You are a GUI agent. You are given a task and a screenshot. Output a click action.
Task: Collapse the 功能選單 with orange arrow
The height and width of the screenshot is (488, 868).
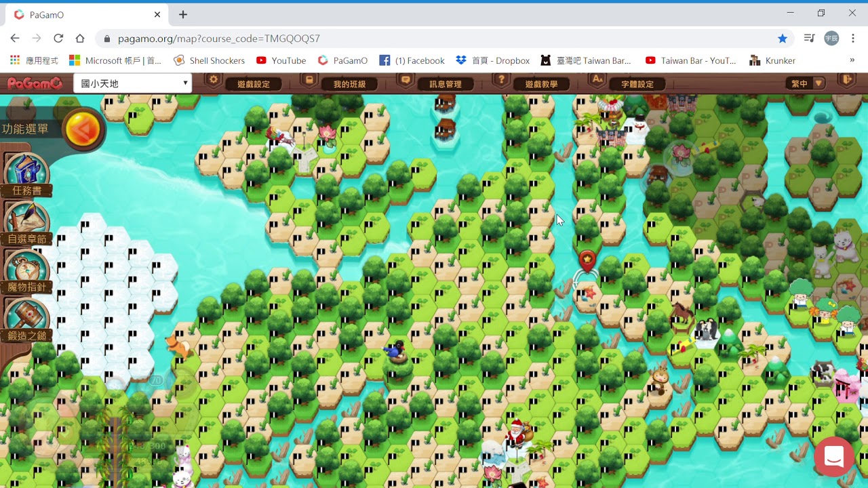point(83,129)
